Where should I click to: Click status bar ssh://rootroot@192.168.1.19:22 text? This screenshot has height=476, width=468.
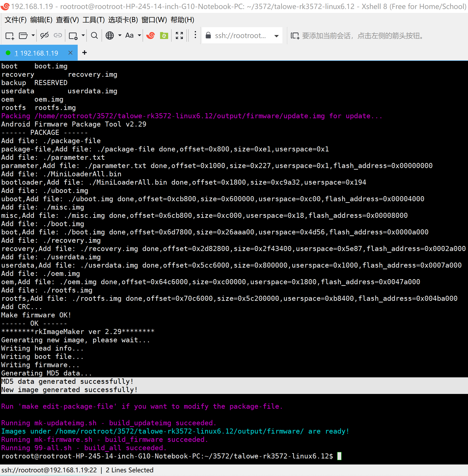click(49, 470)
